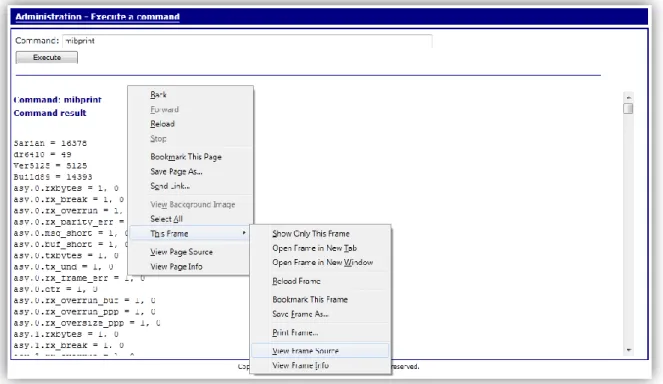Click the vertical scrollbar thumb
This screenshot has height=384, width=663.
628,108
